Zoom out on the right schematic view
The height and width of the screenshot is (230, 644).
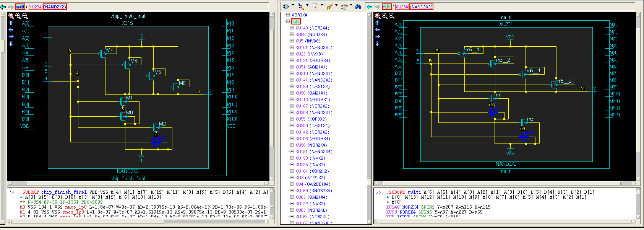[x=391, y=16]
